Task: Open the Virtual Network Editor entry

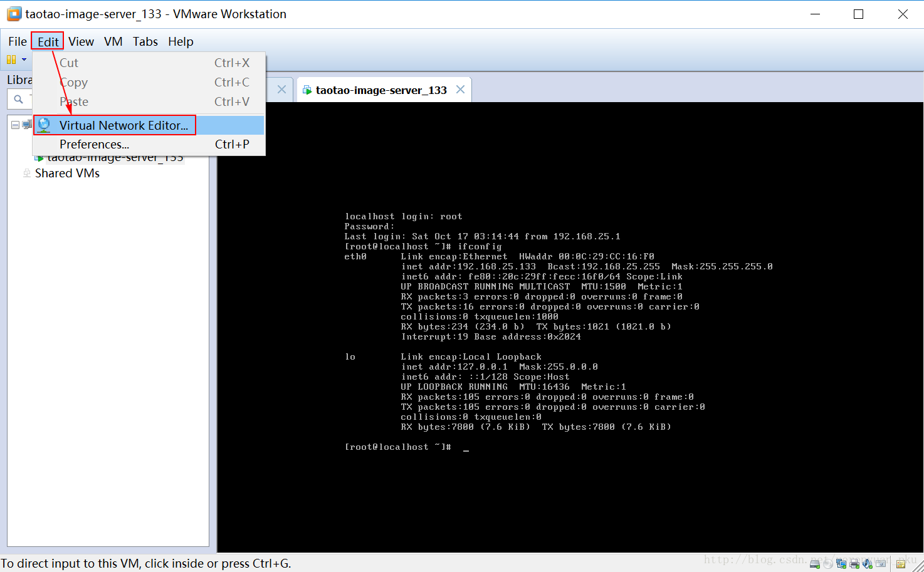Action: pos(149,125)
